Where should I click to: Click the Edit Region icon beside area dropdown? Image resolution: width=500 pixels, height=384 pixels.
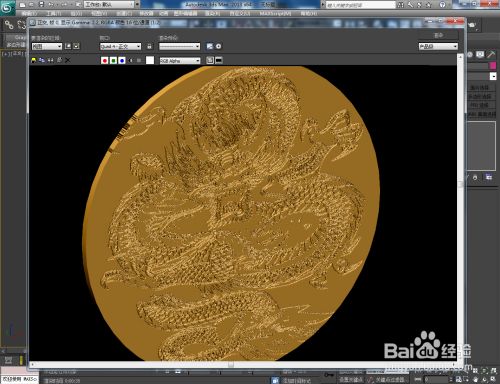click(68, 46)
